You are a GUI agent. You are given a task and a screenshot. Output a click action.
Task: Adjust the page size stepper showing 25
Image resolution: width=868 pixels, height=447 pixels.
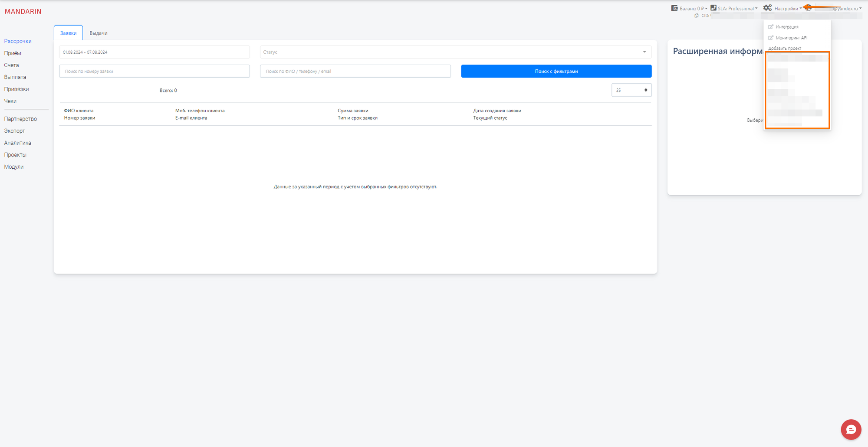[646, 90]
